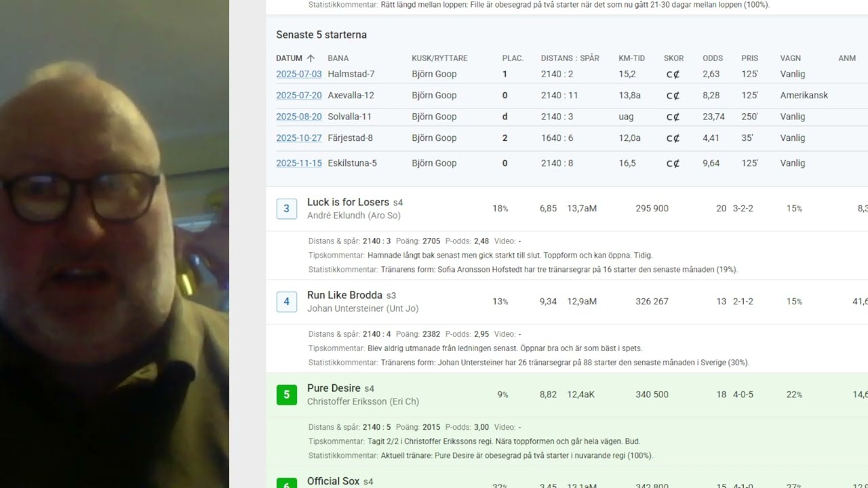Click Amerikansk wagon type in Axevalla row
868x488 pixels.
pos(804,96)
